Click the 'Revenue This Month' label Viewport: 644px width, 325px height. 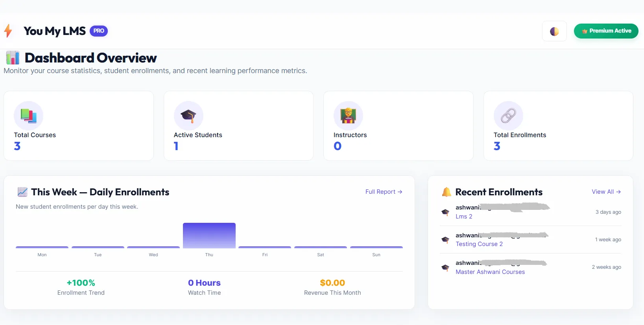332,293
